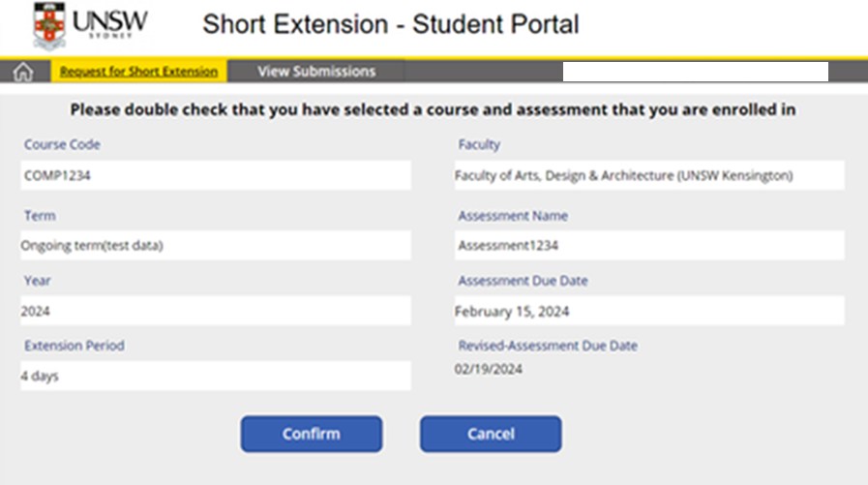Click Extension Period field showing 4 days
The height and width of the screenshot is (485, 868).
(x=215, y=376)
